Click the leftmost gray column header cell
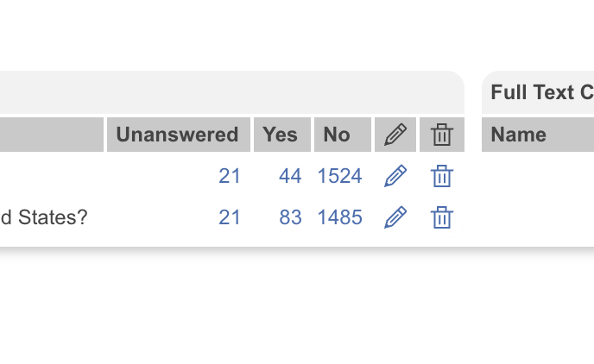 [x=50, y=135]
